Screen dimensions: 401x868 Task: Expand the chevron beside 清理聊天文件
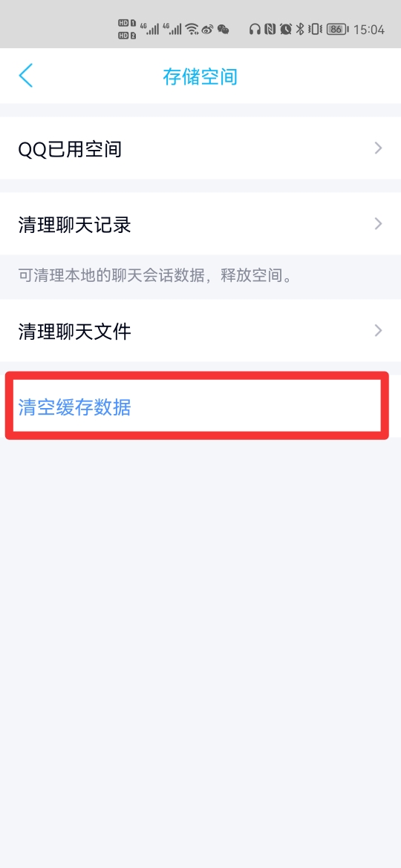[x=378, y=330]
